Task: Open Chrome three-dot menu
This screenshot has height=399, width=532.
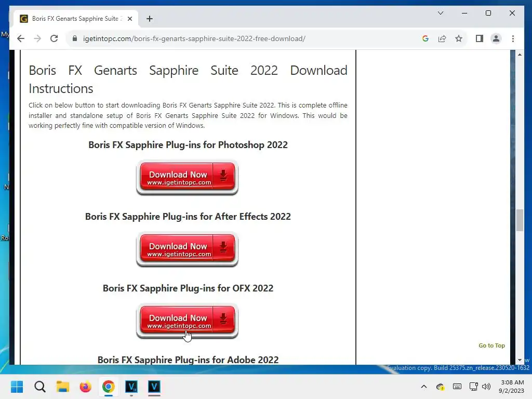Action: tap(513, 38)
